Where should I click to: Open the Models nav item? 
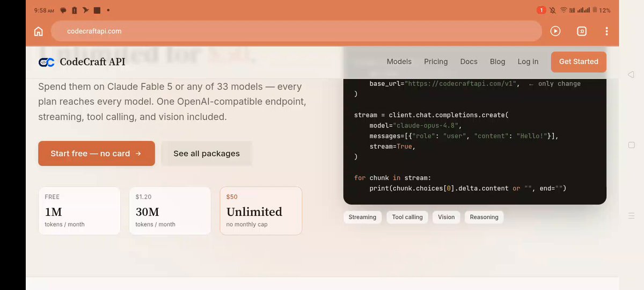pyautogui.click(x=399, y=62)
